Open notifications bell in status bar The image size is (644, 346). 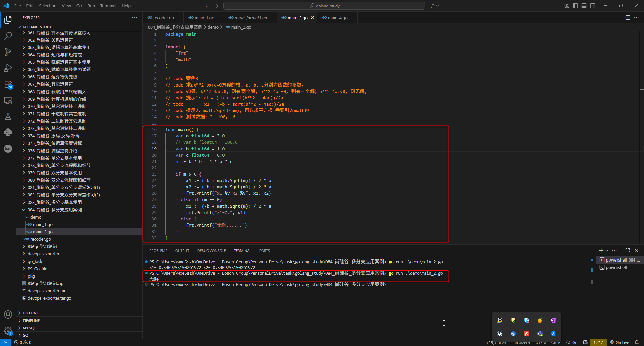click(637, 342)
